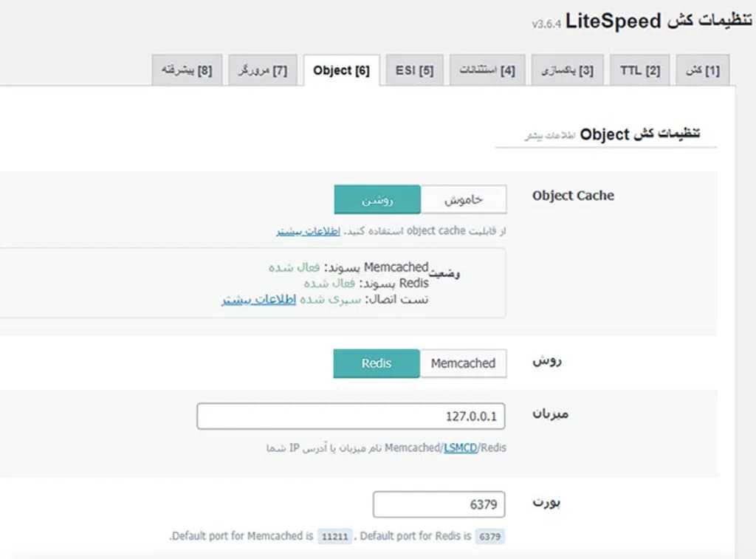This screenshot has height=559, width=756.
Task: Open the [1] کش tab
Action: pyautogui.click(x=702, y=72)
